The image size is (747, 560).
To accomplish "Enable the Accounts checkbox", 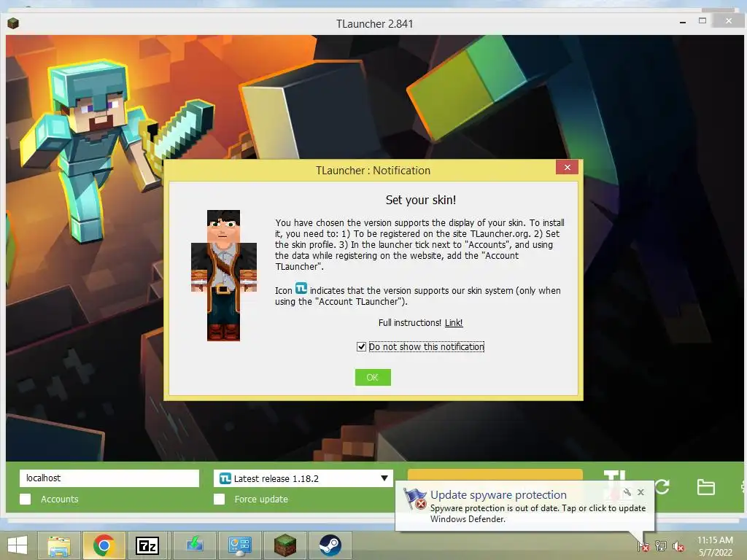I will 26,499.
